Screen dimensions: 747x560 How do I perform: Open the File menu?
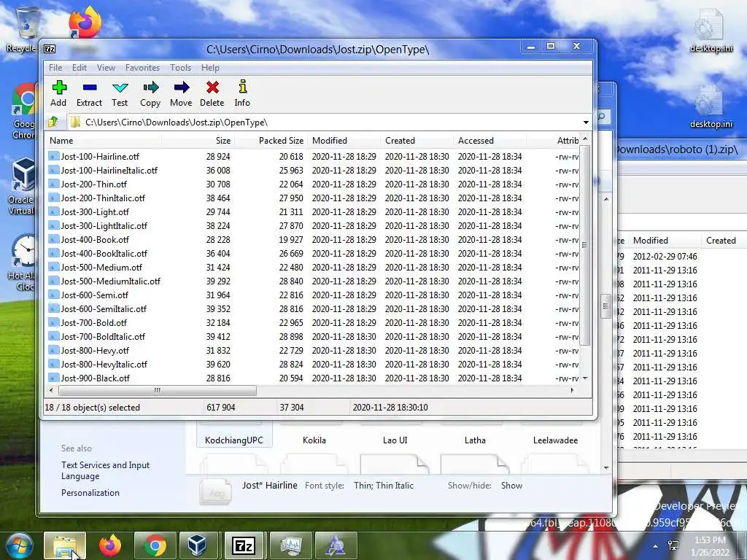point(55,68)
